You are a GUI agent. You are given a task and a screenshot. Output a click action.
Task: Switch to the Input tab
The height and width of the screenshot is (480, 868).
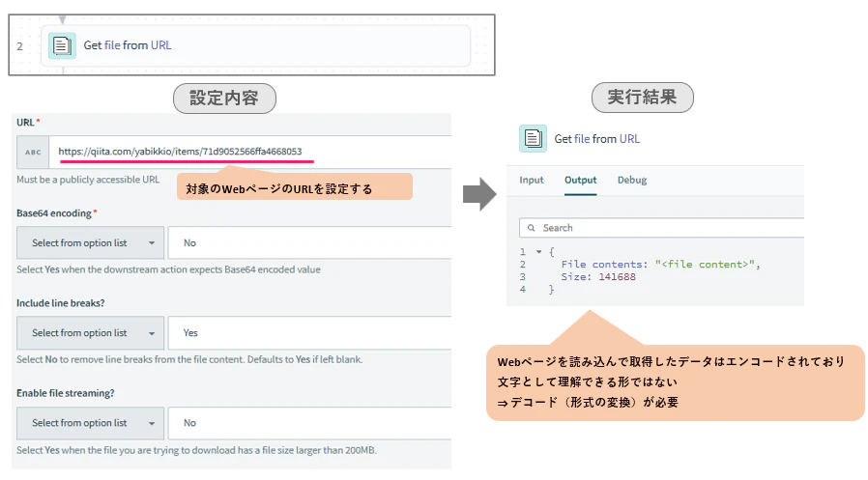point(532,180)
